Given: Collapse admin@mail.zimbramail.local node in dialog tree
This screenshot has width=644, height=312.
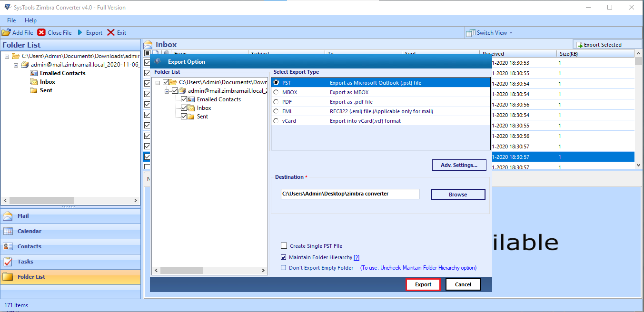Looking at the screenshot, I should (168, 91).
